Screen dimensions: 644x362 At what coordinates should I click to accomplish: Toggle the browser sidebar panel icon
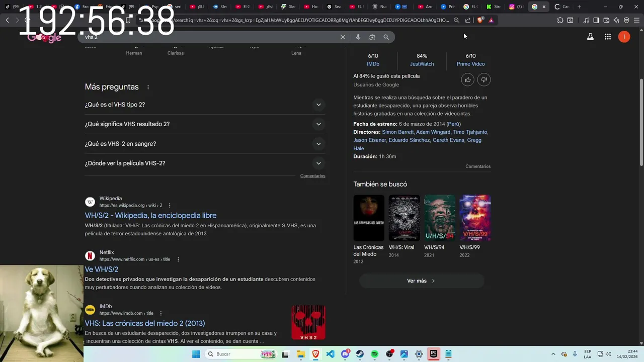coord(596,20)
